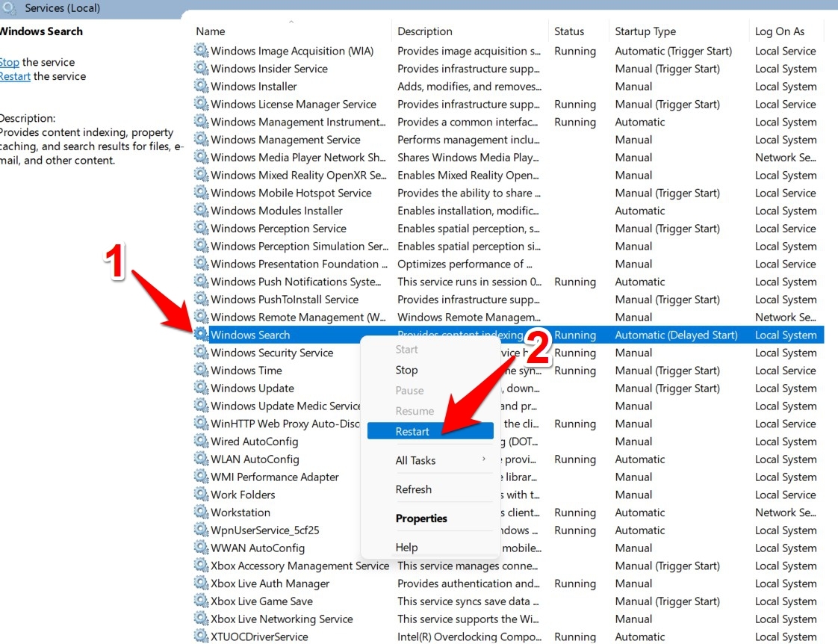The width and height of the screenshot is (838, 644).
Task: Click the WLAN AutoConfig gear icon
Action: click(201, 459)
